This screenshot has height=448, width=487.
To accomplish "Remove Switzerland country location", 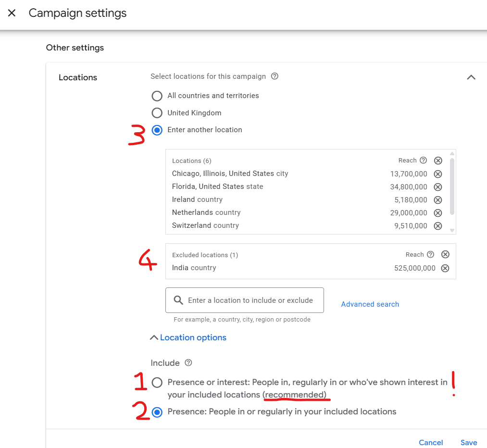I will [x=438, y=226].
